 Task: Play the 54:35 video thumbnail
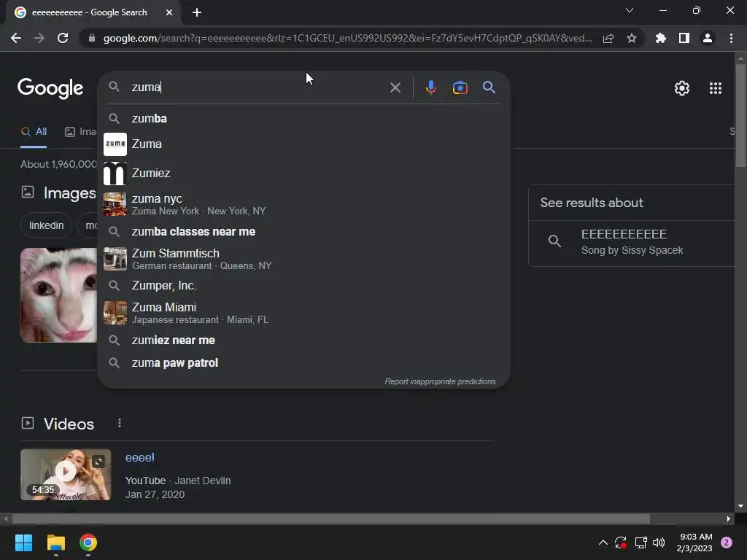click(66, 474)
